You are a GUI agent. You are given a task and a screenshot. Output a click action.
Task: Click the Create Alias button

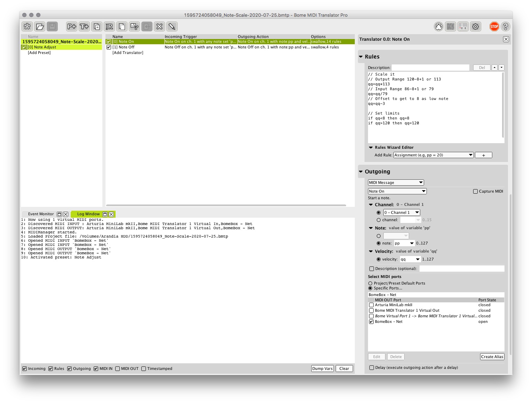click(x=492, y=357)
